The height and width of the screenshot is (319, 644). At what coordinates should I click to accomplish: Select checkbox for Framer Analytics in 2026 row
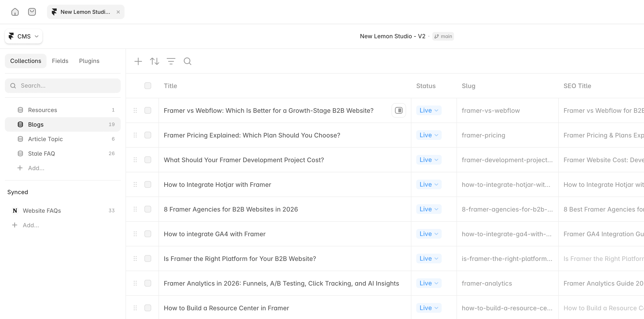148,283
